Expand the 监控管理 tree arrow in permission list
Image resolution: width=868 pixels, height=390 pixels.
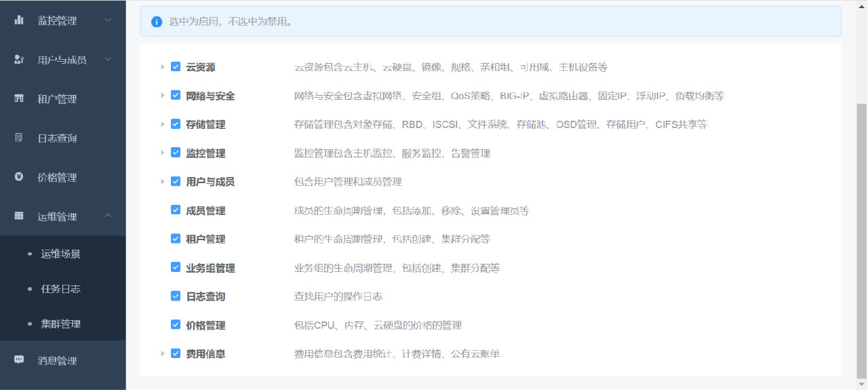(x=163, y=153)
